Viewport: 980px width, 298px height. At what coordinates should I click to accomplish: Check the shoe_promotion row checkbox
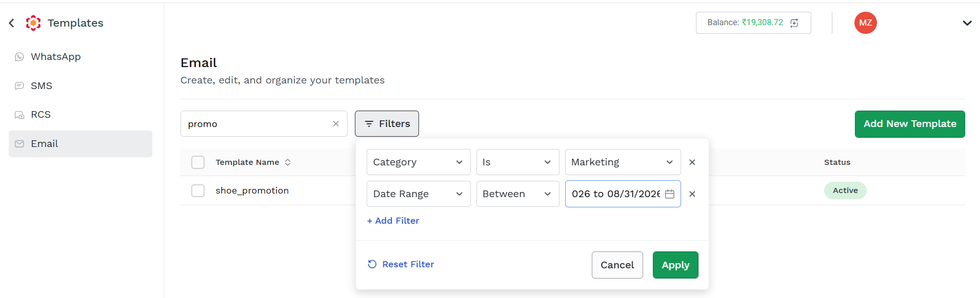[198, 190]
